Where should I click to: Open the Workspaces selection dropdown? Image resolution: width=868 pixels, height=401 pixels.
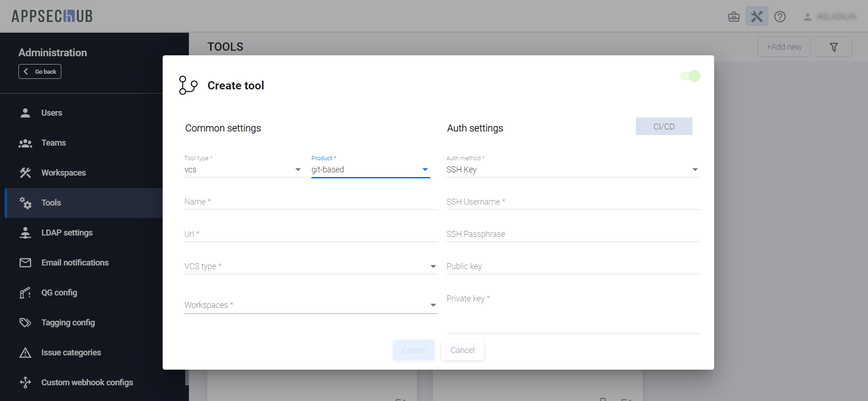coord(311,305)
